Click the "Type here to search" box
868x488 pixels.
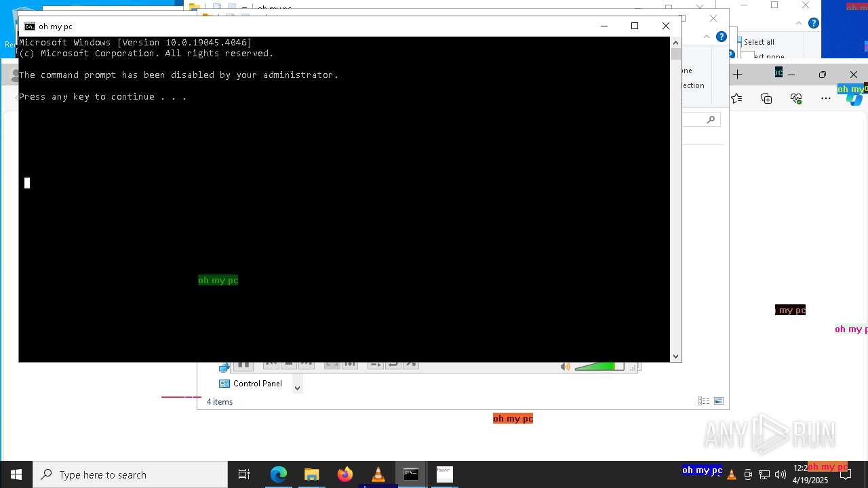130,474
